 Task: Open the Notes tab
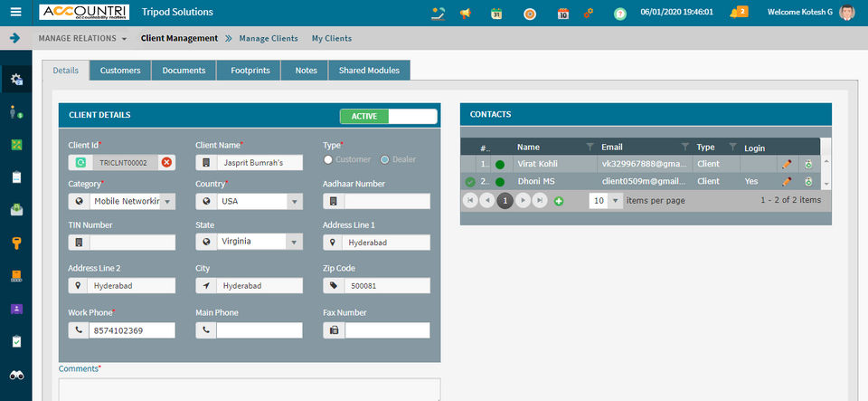(x=307, y=71)
